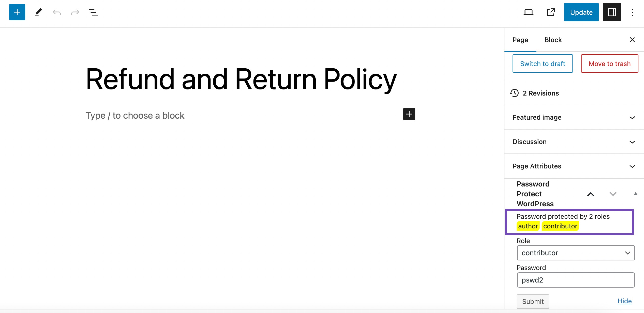The height and width of the screenshot is (313, 644).
Task: Click Move to trash button
Action: (609, 64)
